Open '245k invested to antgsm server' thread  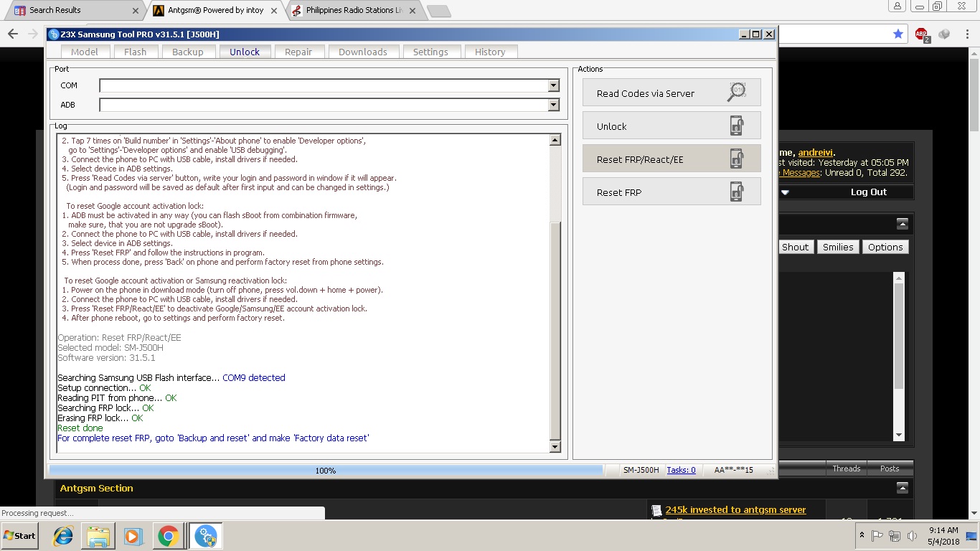tap(735, 509)
